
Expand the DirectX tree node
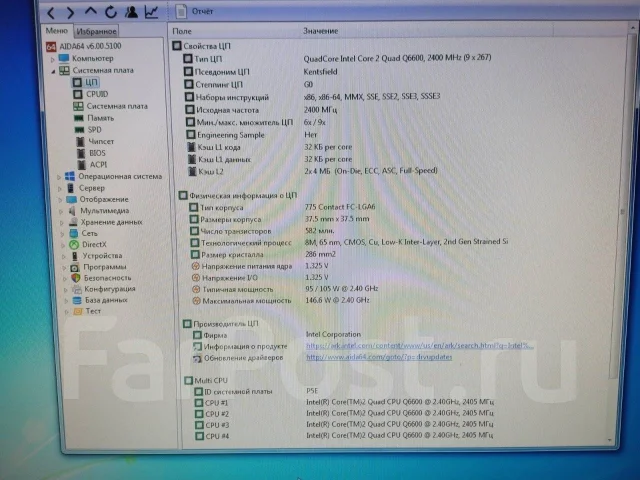point(63,245)
